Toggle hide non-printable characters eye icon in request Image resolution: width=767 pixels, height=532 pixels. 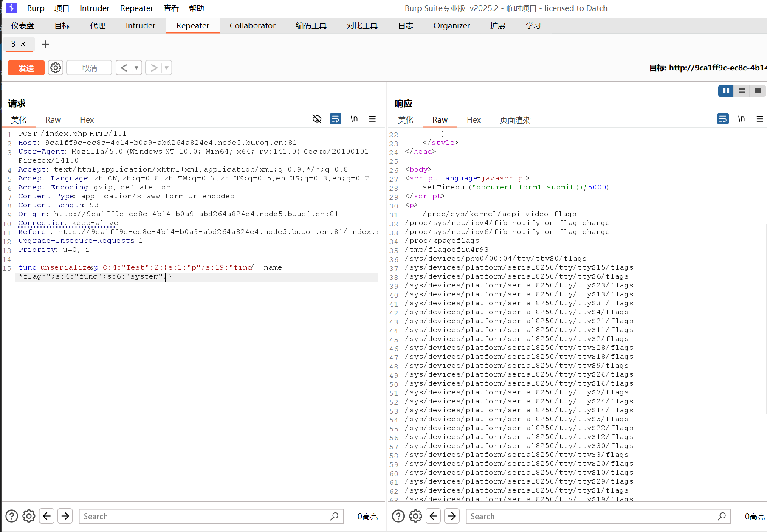click(317, 119)
